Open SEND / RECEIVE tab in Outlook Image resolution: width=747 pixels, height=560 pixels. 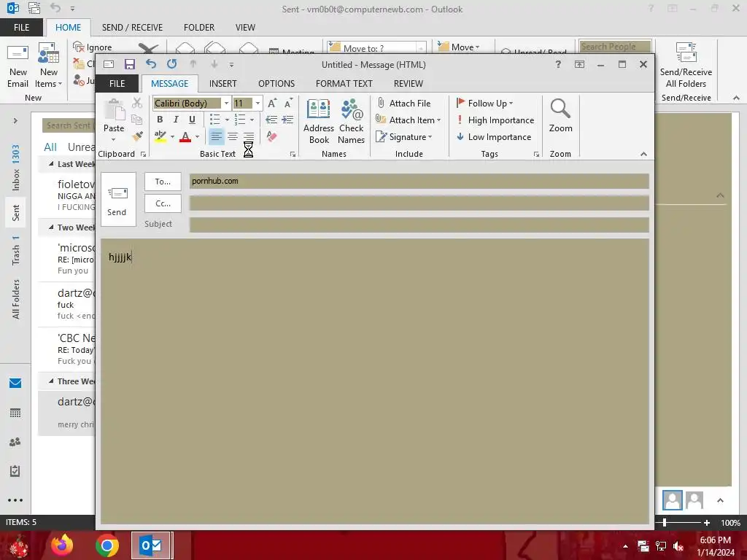click(x=132, y=28)
